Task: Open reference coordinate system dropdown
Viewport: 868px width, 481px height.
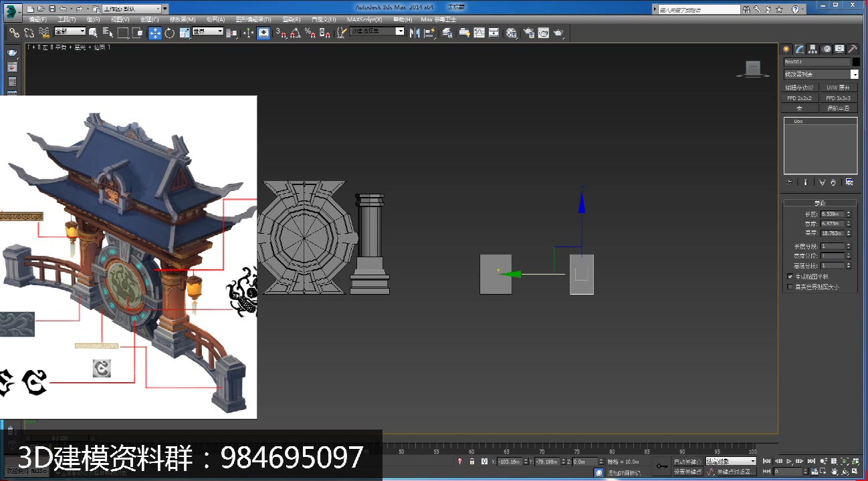Action: pos(207,31)
